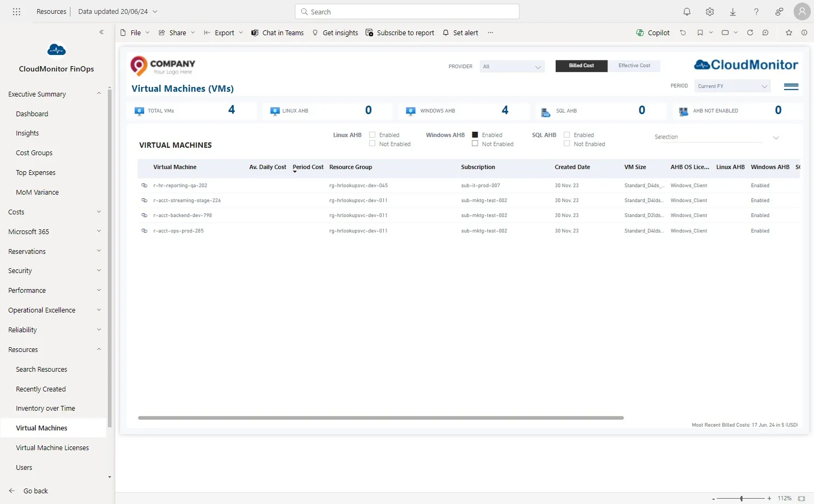The height and width of the screenshot is (504, 814).
Task: Open the notifications bell icon
Action: tap(687, 11)
